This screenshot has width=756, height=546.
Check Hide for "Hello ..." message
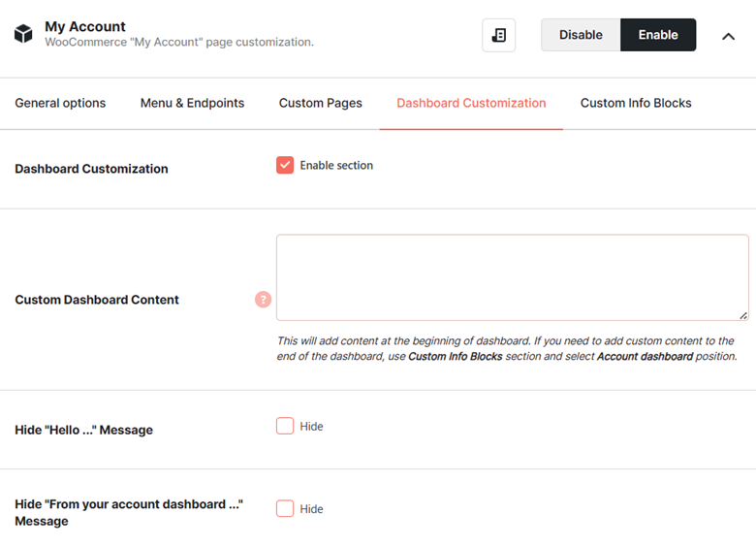point(285,426)
